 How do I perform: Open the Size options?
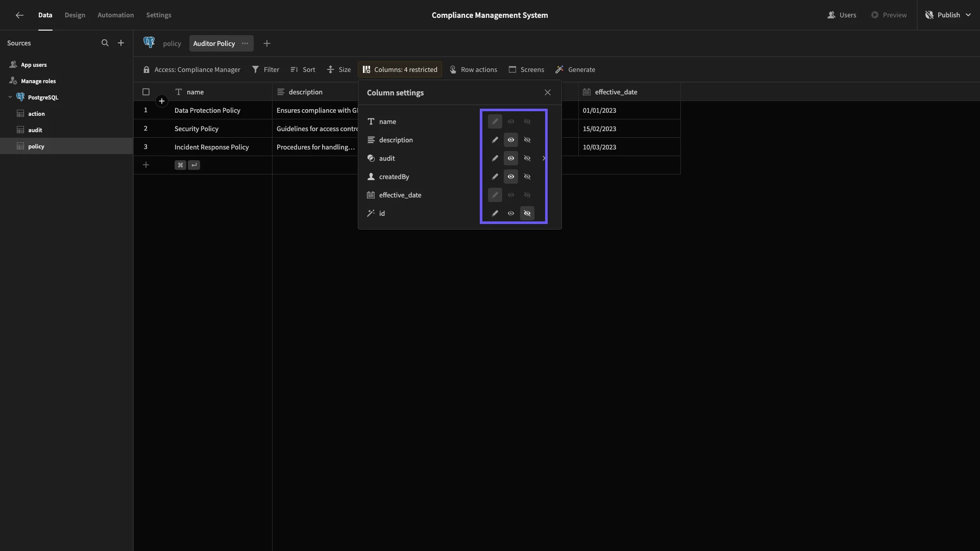coord(339,70)
